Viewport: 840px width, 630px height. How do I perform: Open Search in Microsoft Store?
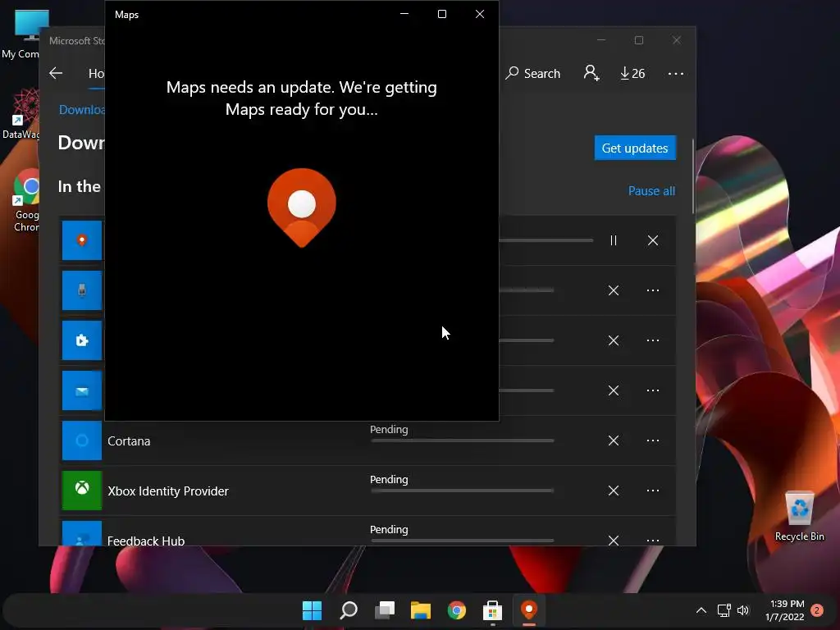[x=533, y=73]
